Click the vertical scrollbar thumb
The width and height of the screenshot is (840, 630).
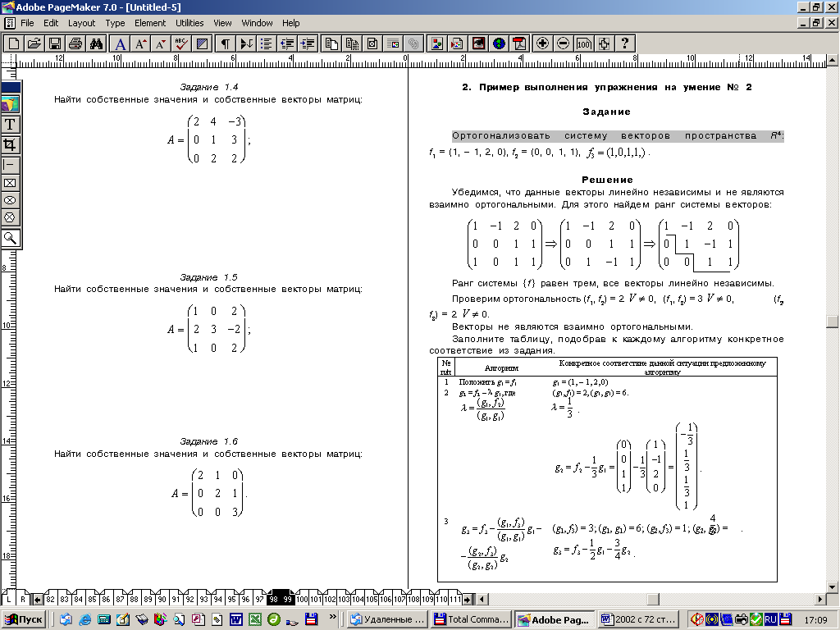[x=833, y=321]
